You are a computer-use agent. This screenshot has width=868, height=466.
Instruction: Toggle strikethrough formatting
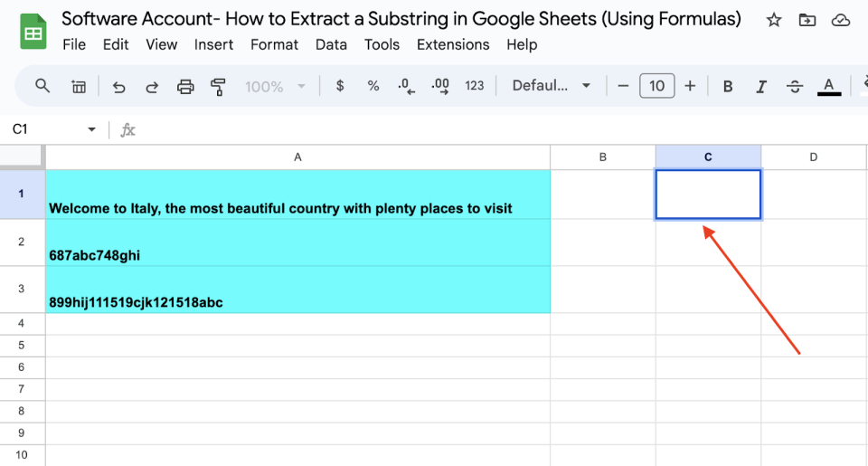click(x=795, y=87)
